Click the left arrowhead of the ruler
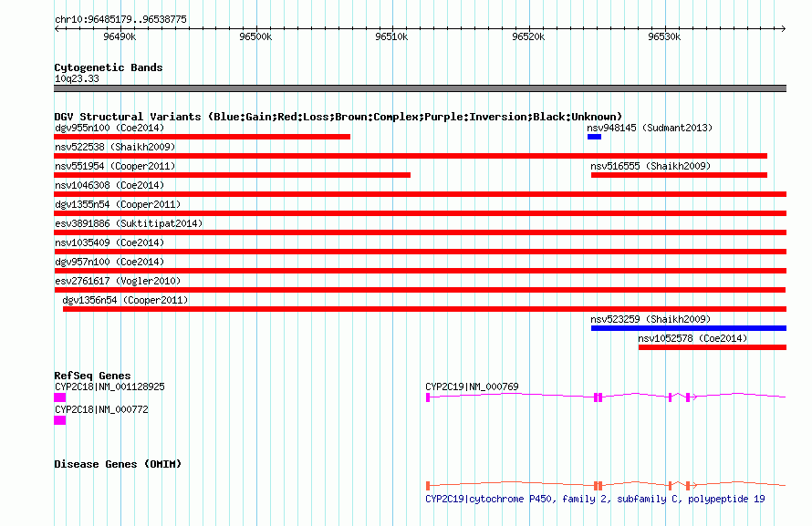812x526 pixels. coord(57,28)
